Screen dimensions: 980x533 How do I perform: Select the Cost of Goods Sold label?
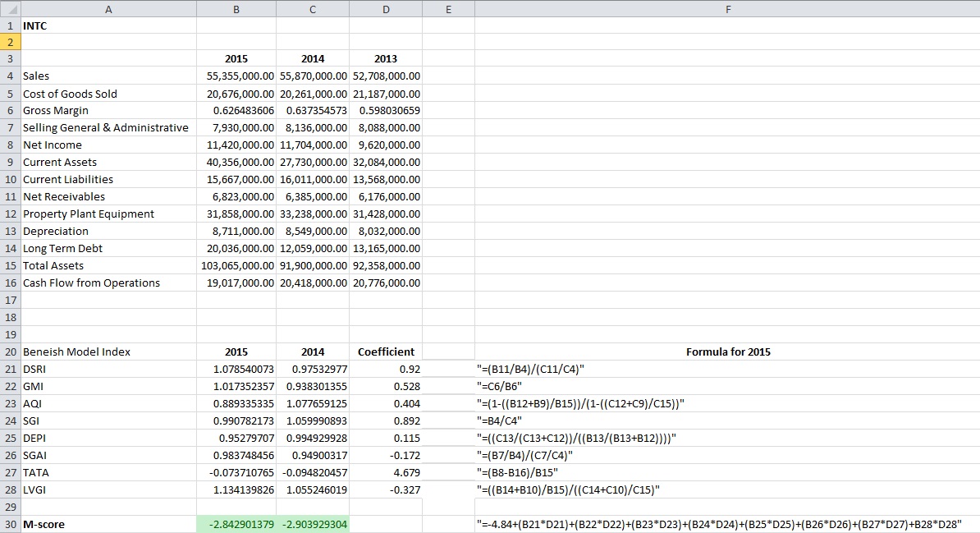click(x=70, y=93)
